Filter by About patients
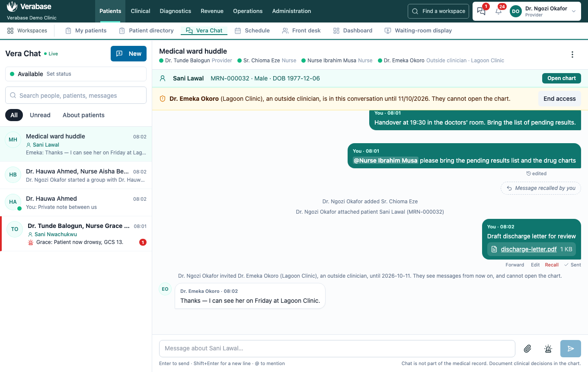Screen dimensions: 588x372 [x=83, y=115]
